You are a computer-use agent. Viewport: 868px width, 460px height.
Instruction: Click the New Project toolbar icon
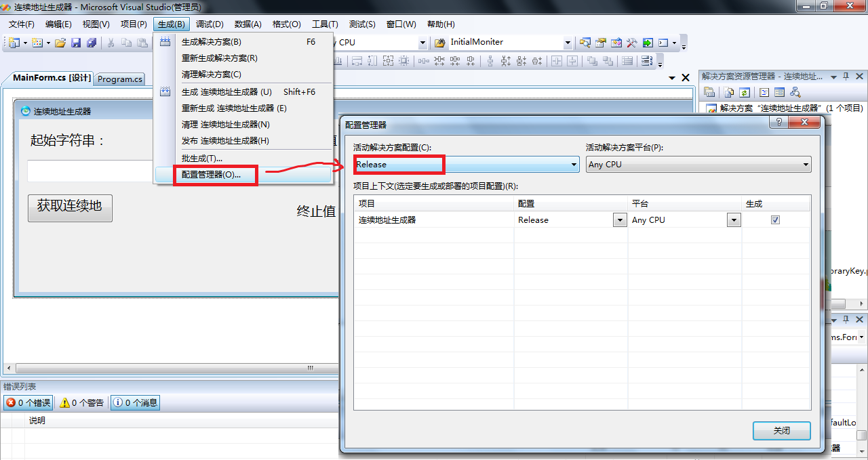click(x=14, y=43)
